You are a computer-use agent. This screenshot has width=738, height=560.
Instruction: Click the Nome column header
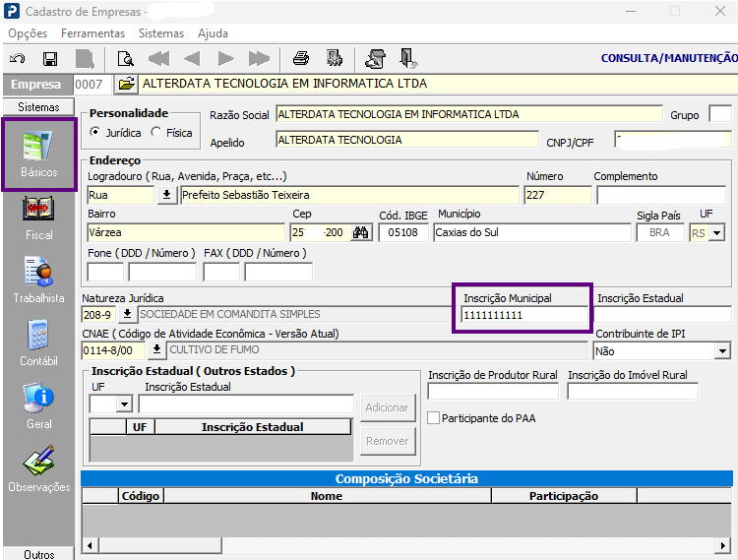327,496
